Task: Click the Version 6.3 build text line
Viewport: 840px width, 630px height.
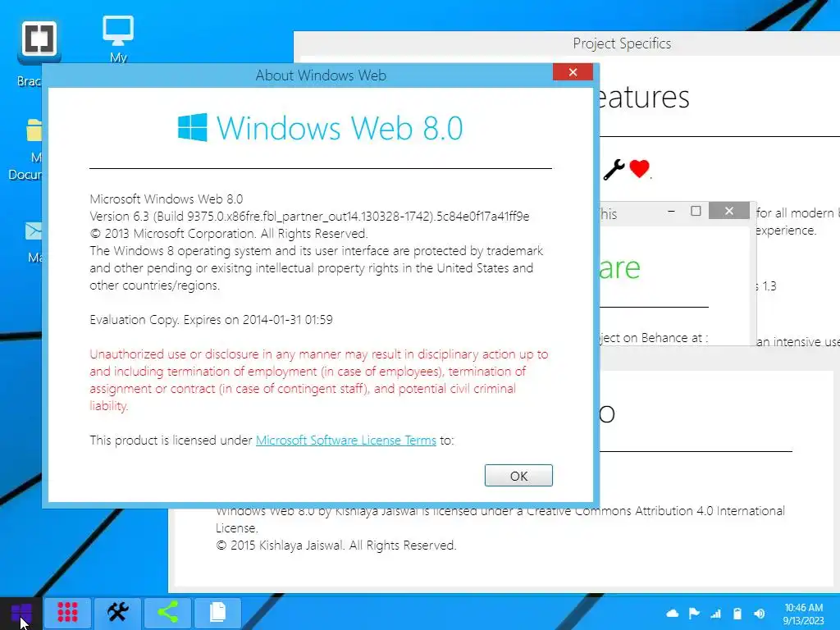Action: click(x=309, y=217)
